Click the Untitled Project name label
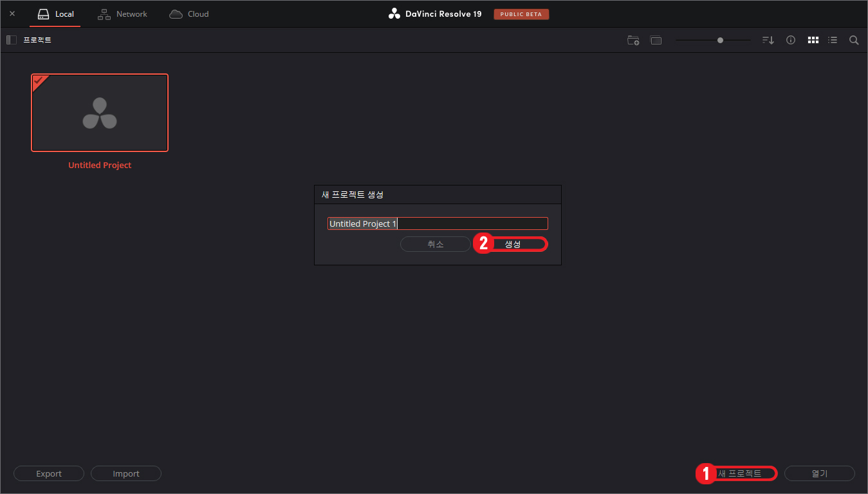The width and height of the screenshot is (868, 494). pos(100,165)
